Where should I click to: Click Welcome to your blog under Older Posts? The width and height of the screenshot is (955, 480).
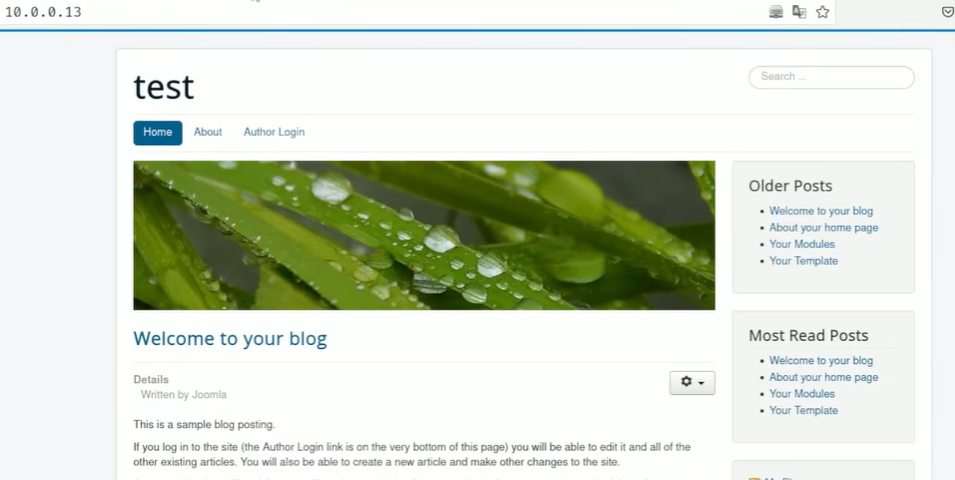coord(821,211)
